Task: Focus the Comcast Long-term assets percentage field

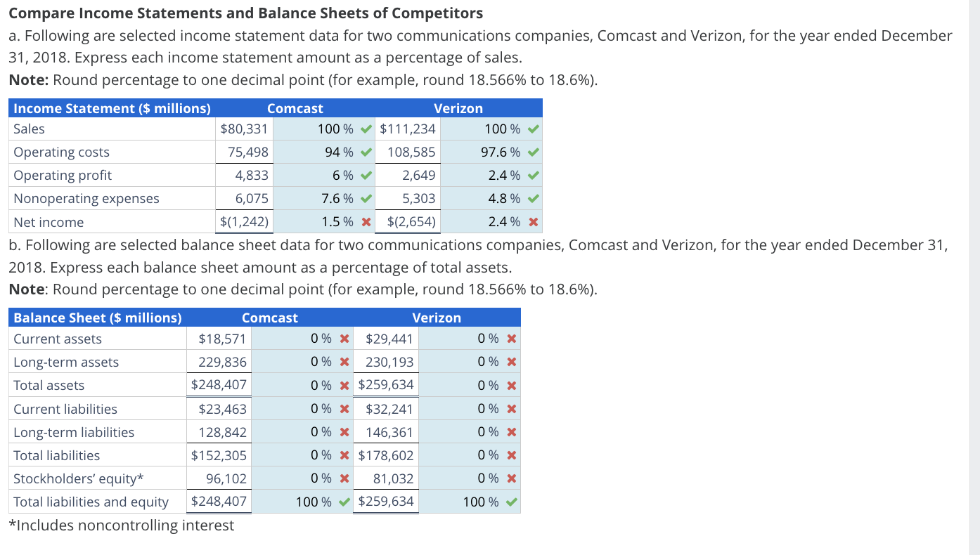Action: [x=302, y=363]
